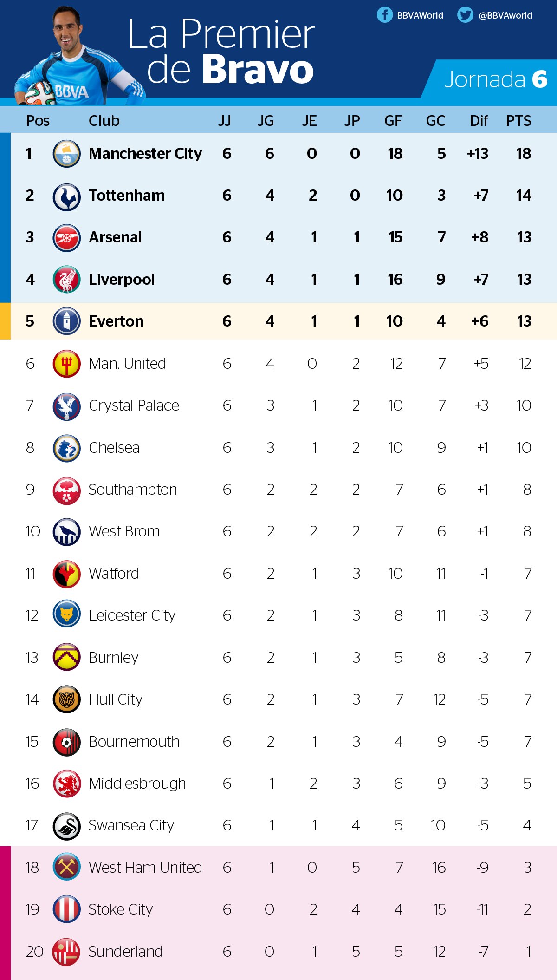This screenshot has height=980, width=557.
Task: Select the Chelsea lion crest
Action: click(x=67, y=447)
